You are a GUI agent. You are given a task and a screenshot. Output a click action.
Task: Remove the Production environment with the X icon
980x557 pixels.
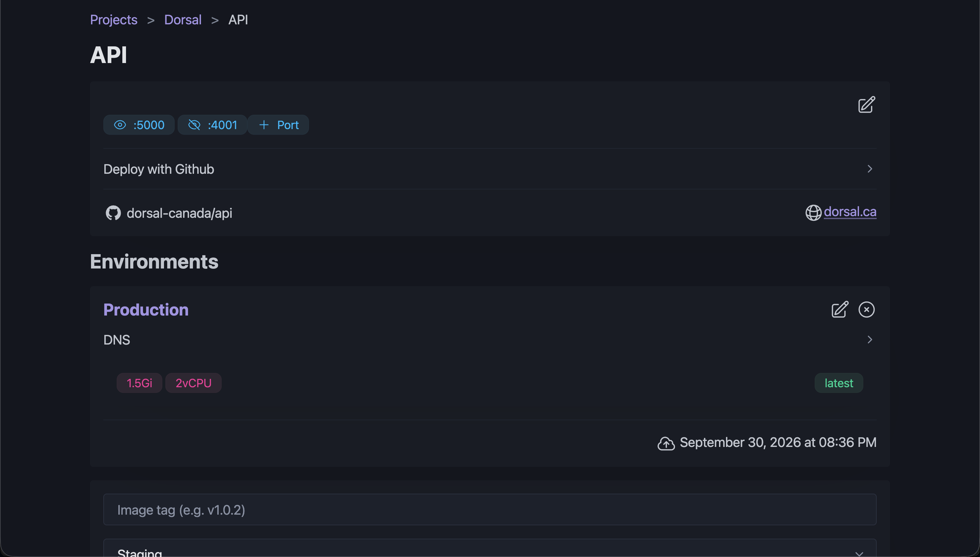point(866,310)
